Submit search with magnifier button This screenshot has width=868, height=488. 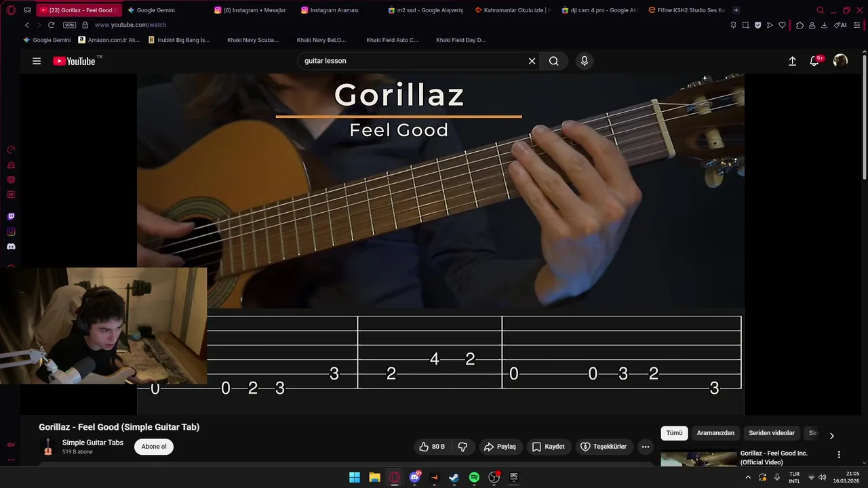click(x=554, y=61)
